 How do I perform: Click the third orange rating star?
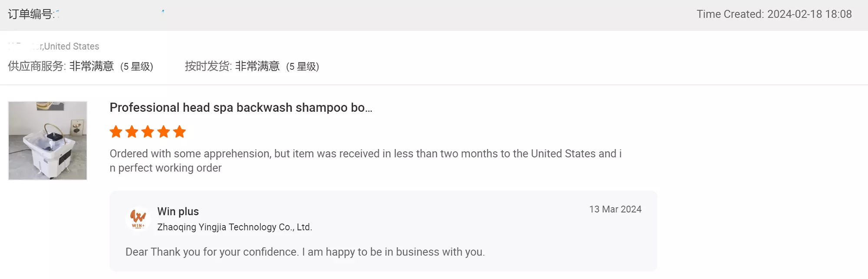(x=148, y=132)
